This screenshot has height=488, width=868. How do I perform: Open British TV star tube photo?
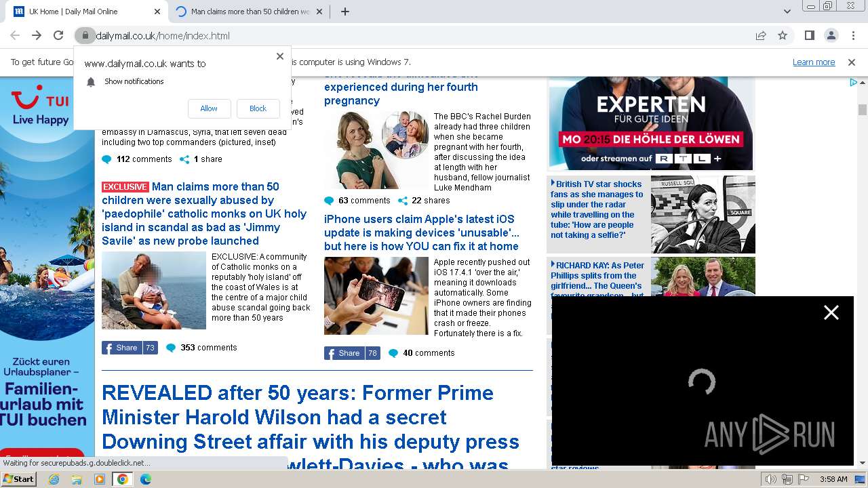click(703, 214)
